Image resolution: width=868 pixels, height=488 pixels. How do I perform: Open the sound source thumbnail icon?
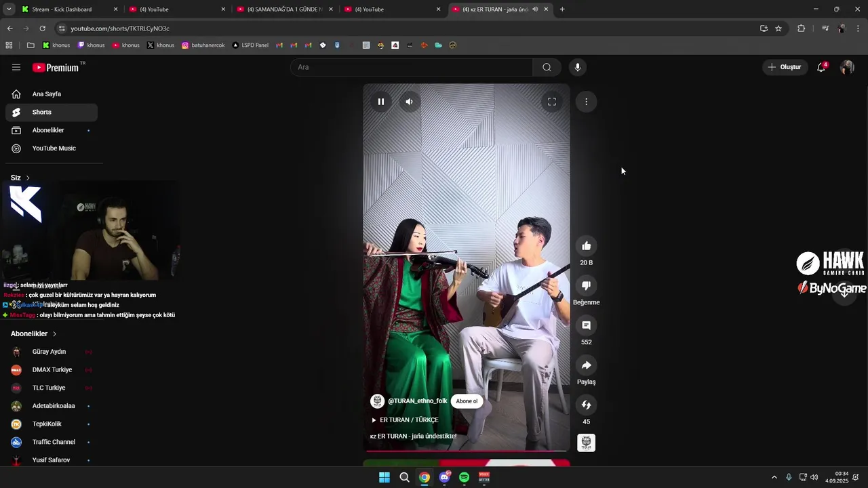point(587,443)
